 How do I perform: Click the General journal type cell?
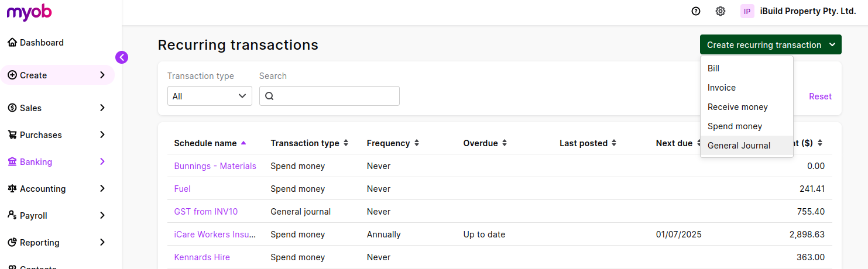pyautogui.click(x=301, y=212)
